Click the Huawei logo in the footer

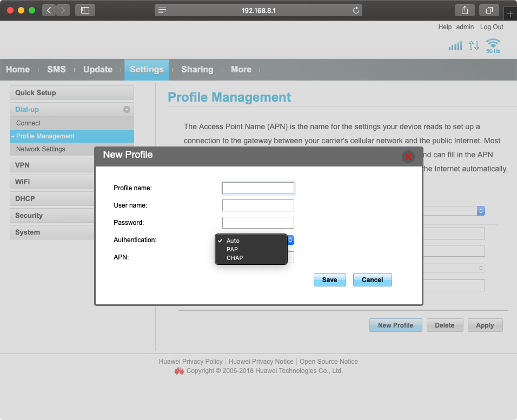tap(179, 371)
